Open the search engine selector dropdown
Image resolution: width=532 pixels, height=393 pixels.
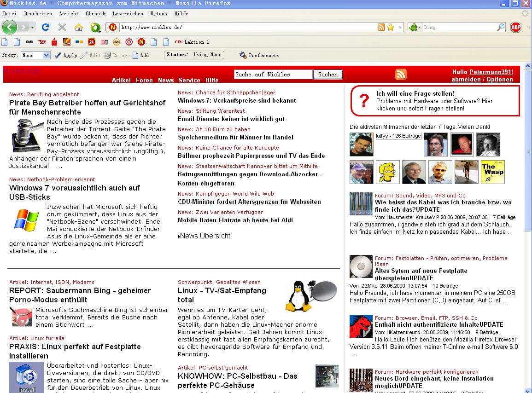point(415,27)
